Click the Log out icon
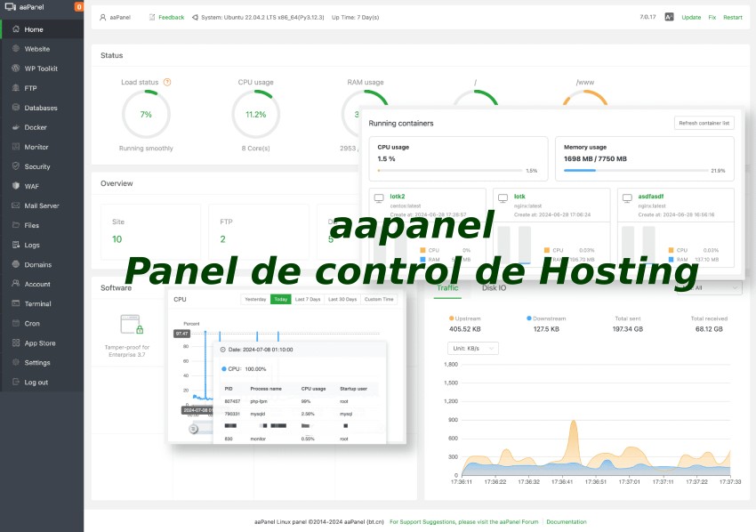This screenshot has width=756, height=532. point(16,382)
